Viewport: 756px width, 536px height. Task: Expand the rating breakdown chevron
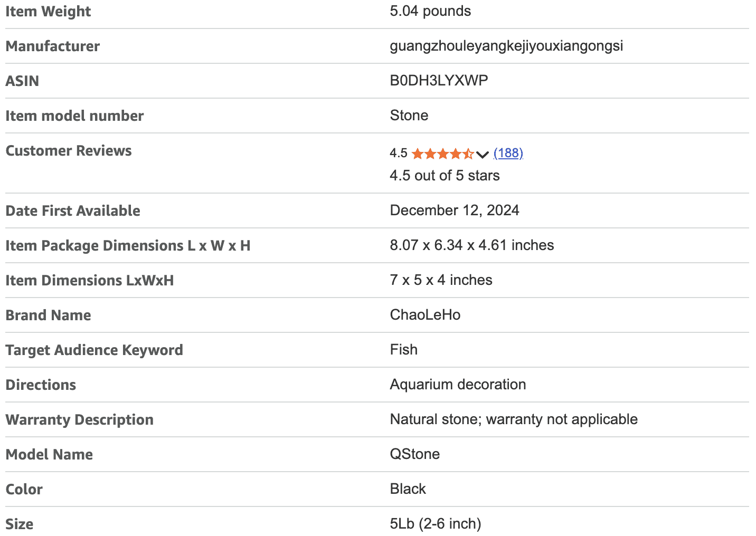(x=483, y=154)
